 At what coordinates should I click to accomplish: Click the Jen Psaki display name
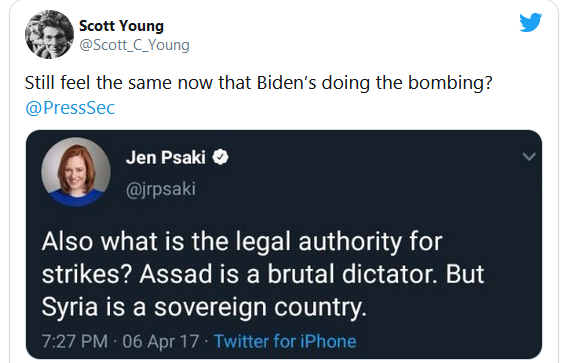[165, 157]
